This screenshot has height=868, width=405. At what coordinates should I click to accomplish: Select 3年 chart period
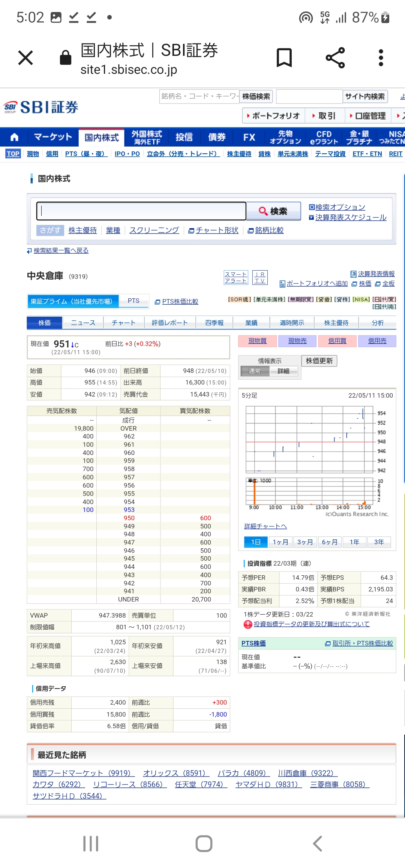379,542
